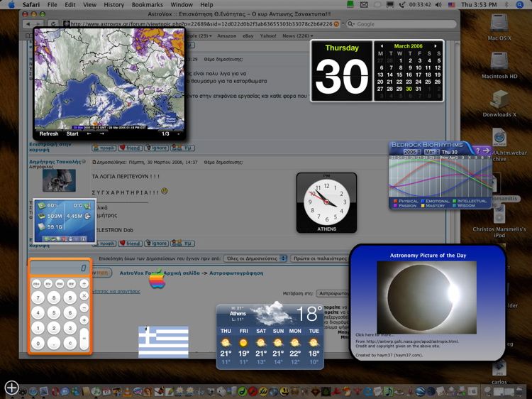Select Christos Mammelis's iPod desktop icon

(x=499, y=221)
